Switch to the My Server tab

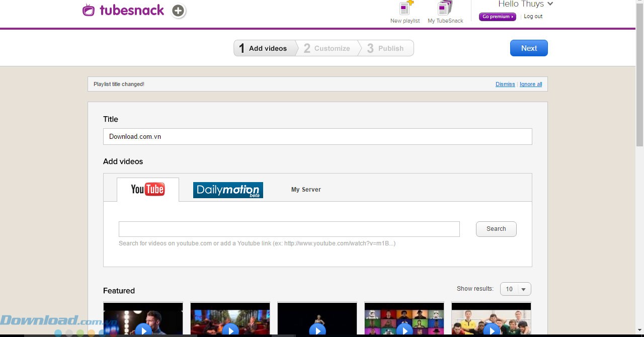(306, 190)
